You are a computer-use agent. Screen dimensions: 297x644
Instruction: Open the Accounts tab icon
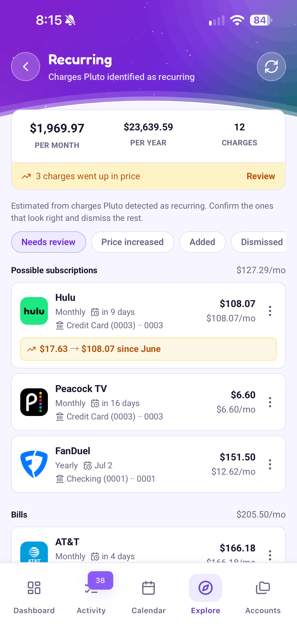[x=263, y=588]
